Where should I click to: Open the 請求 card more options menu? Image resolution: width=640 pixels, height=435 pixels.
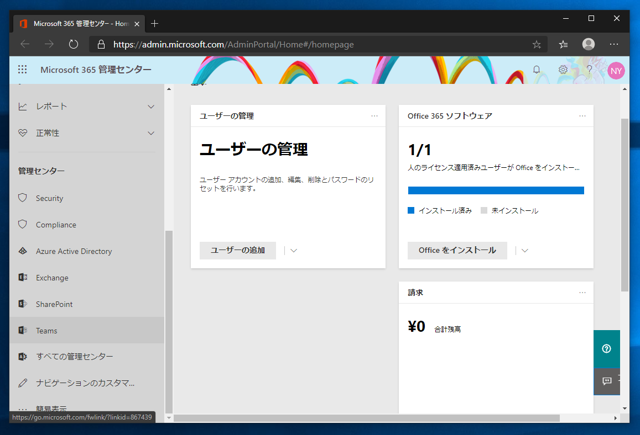(x=582, y=293)
